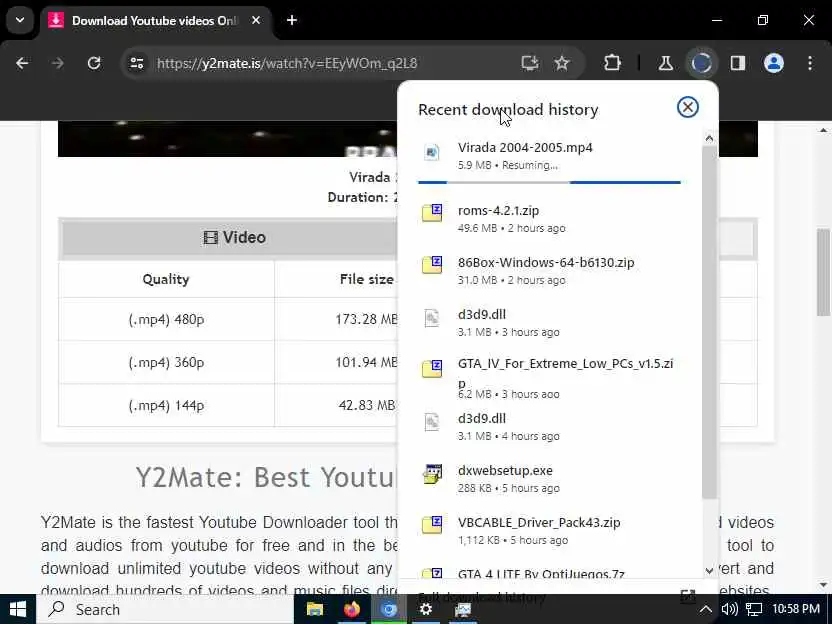This screenshot has height=624, width=832.
Task: Open d3d9.dll downloaded 4 hours ago
Action: pos(549,427)
